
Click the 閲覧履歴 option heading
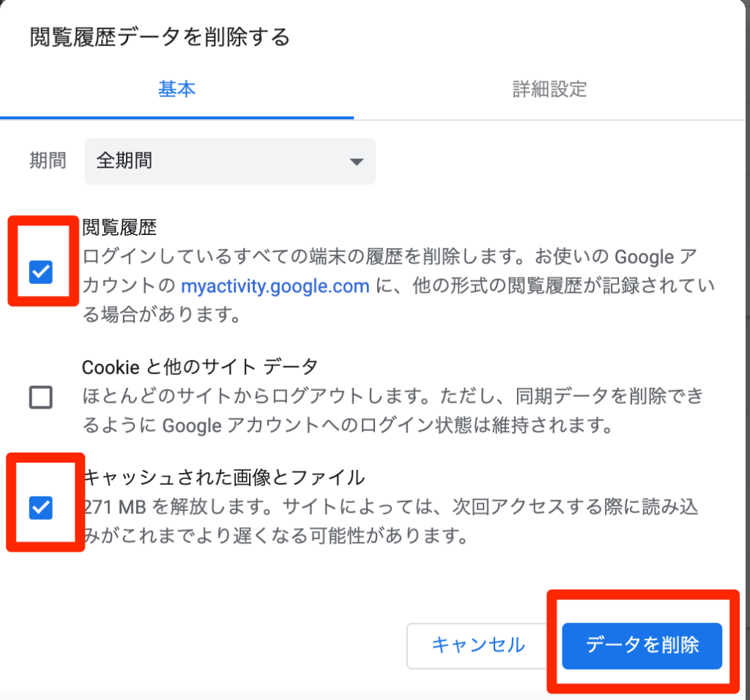pos(119,228)
